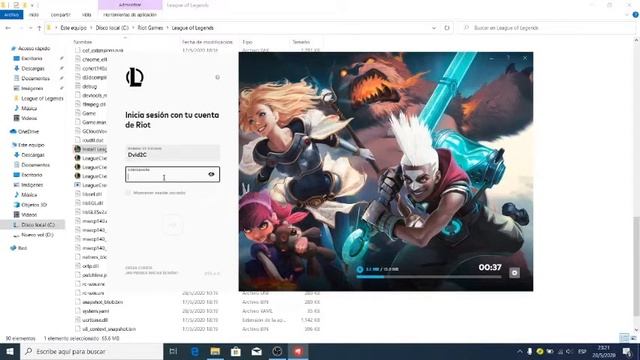Image resolution: width=640 pixels, height=360 pixels.
Task: Open Microsoft Edge from the taskbar
Action: pyautogui.click(x=195, y=351)
